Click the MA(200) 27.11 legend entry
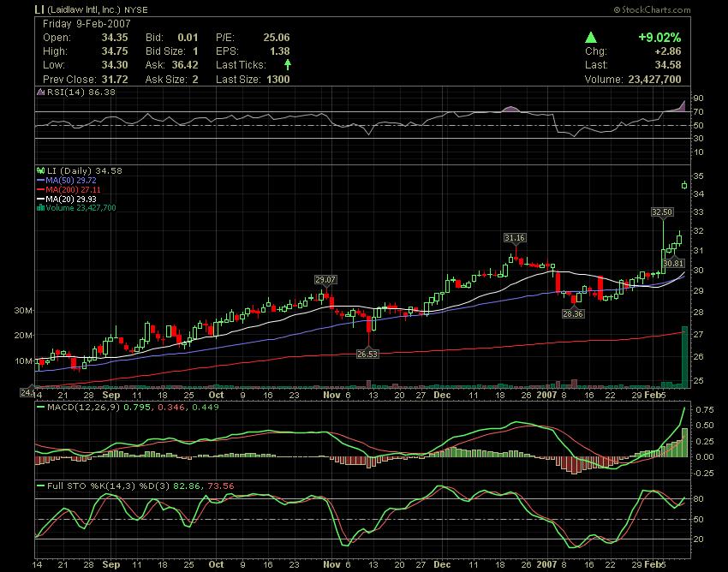This screenshot has width=728, height=572. coord(74,189)
